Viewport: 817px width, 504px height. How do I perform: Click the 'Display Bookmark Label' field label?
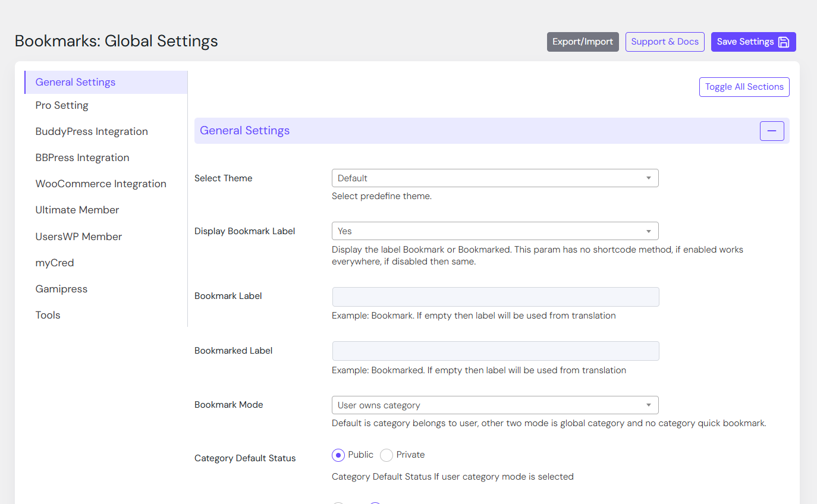point(245,231)
